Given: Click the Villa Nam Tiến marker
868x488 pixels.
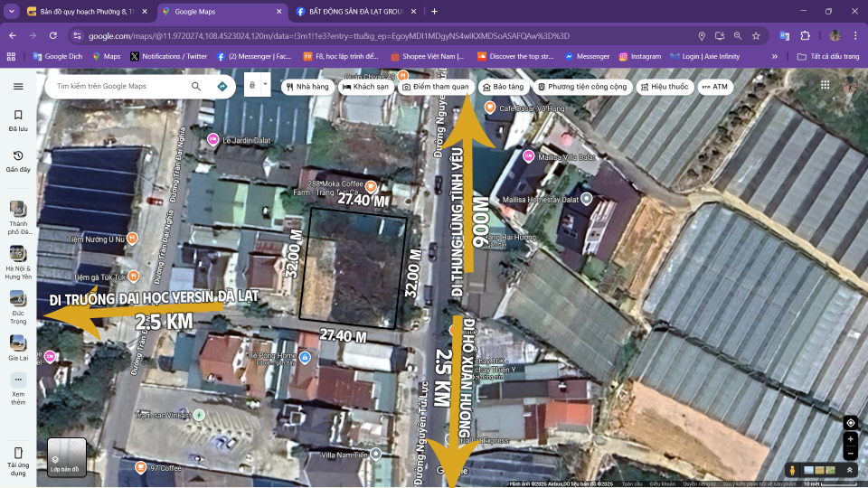Looking at the screenshot, I should point(376,454).
